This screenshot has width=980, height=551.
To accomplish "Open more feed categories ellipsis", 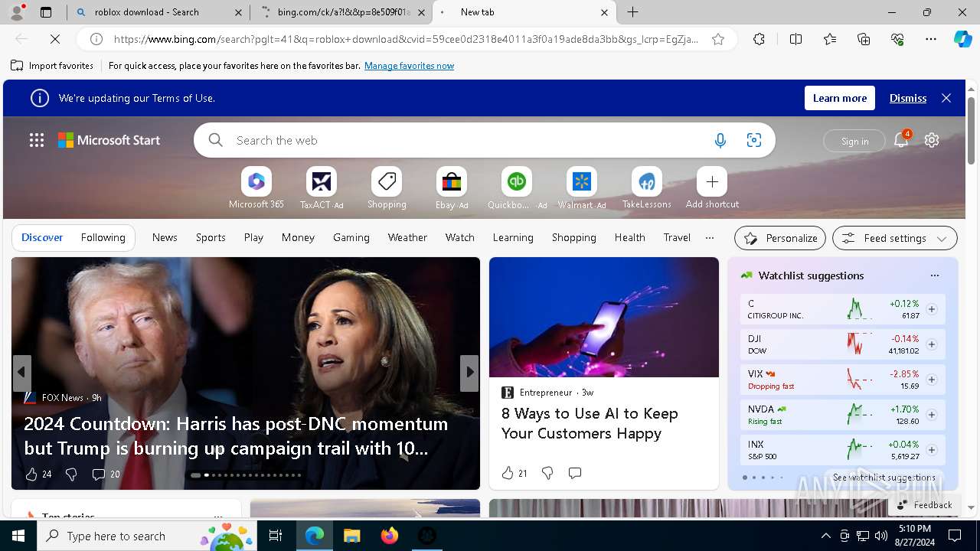I will (710, 237).
